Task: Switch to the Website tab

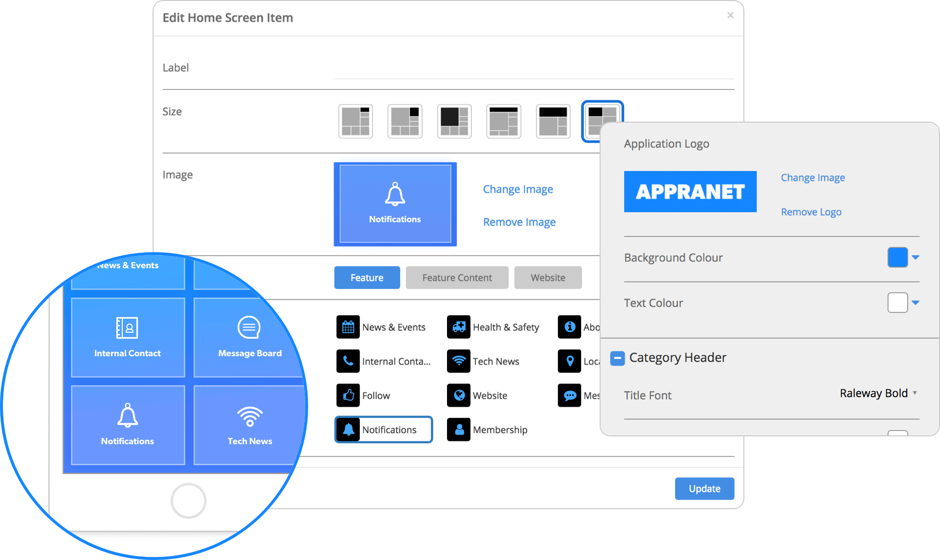Action: [548, 278]
